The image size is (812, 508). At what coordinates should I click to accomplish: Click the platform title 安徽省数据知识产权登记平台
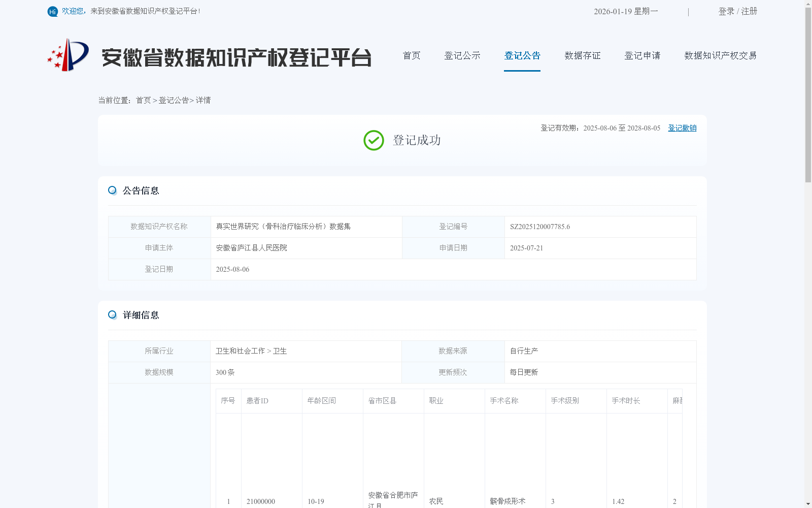[236, 57]
